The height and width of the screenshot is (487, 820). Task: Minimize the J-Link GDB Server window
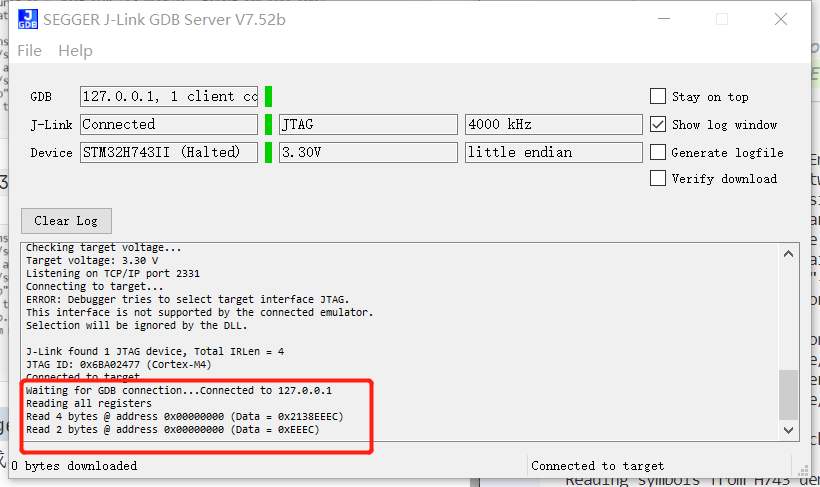[664, 19]
